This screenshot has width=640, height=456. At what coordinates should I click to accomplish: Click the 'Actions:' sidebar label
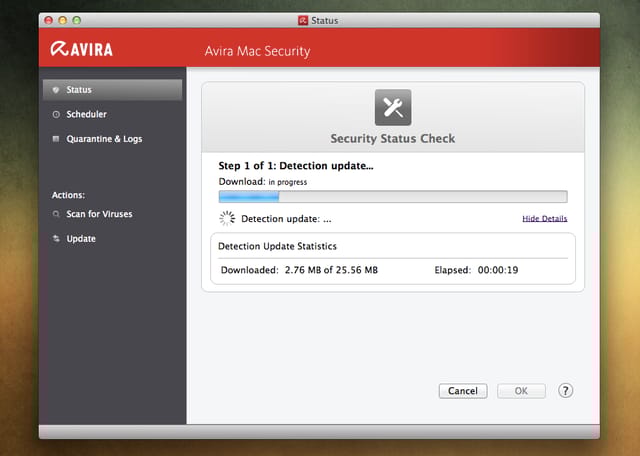(x=68, y=195)
